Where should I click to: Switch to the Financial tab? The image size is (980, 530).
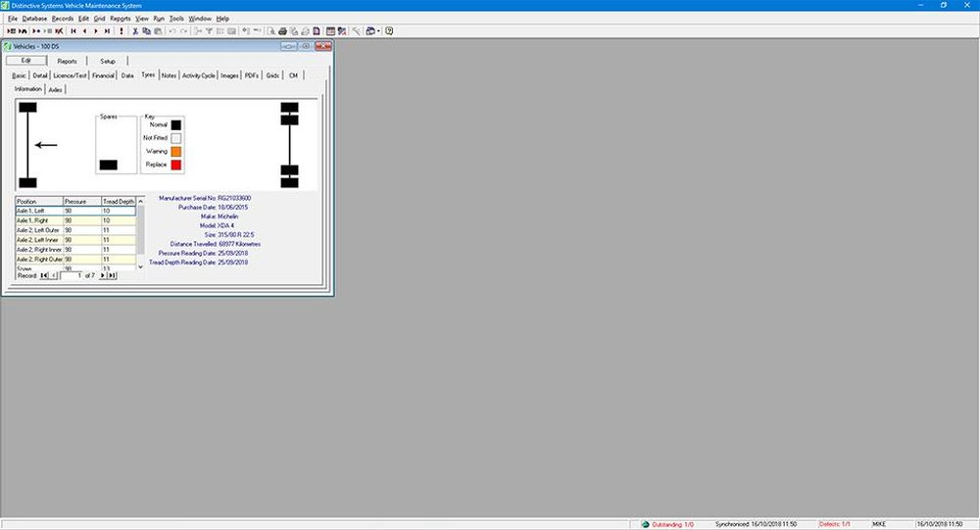point(103,75)
